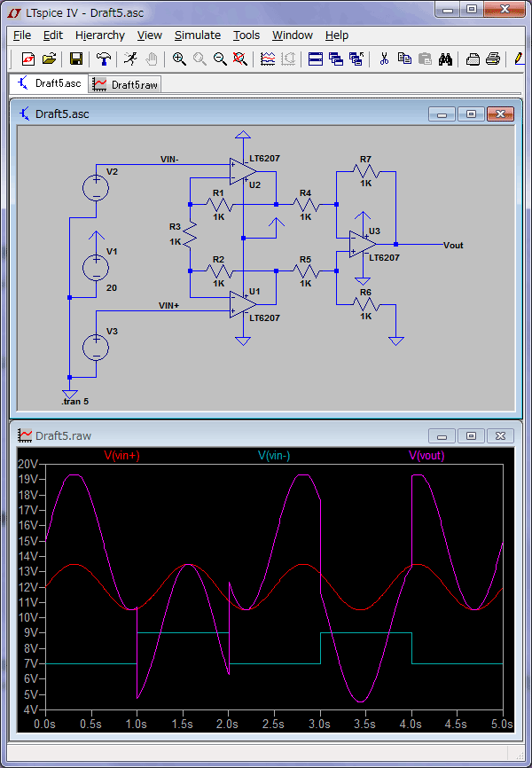Click the 5.0s time axis label
The width and height of the screenshot is (532, 768).
coord(501,724)
